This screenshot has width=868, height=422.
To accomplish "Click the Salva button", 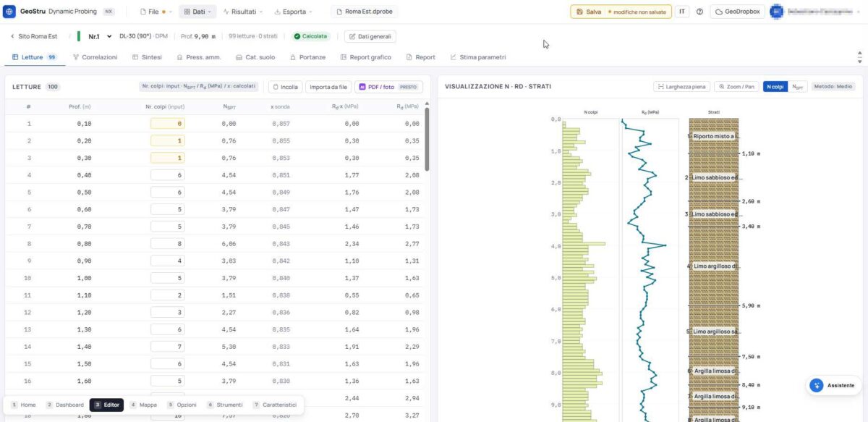I will 621,12.
